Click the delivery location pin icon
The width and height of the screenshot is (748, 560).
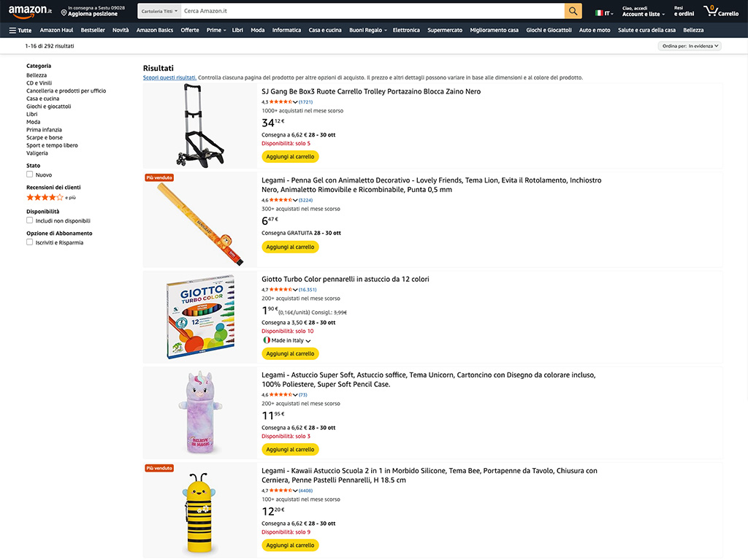point(64,13)
